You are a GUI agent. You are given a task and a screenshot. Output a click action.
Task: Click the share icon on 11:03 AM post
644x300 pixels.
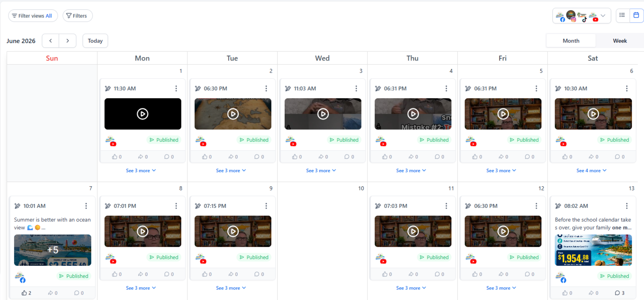(x=321, y=157)
